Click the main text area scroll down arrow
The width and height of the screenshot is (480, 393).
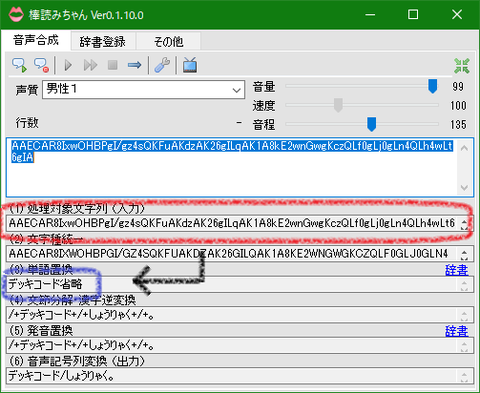[464, 188]
